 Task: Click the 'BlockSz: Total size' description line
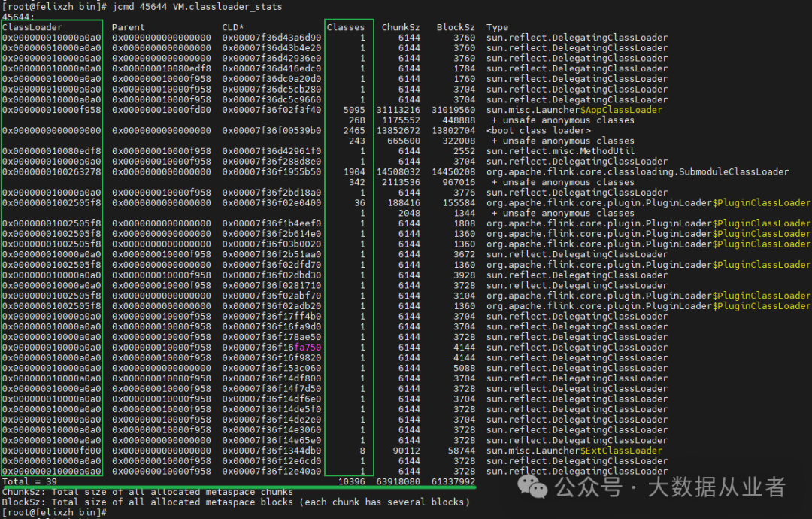[x=235, y=502]
